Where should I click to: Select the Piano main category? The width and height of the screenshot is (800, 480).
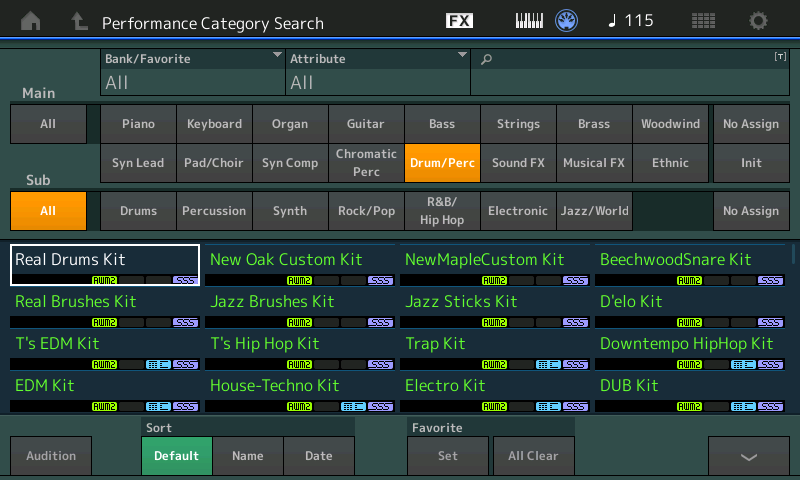click(138, 124)
